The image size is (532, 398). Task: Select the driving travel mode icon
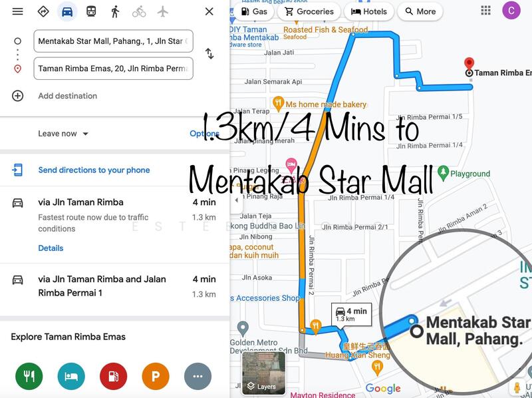tap(67, 11)
